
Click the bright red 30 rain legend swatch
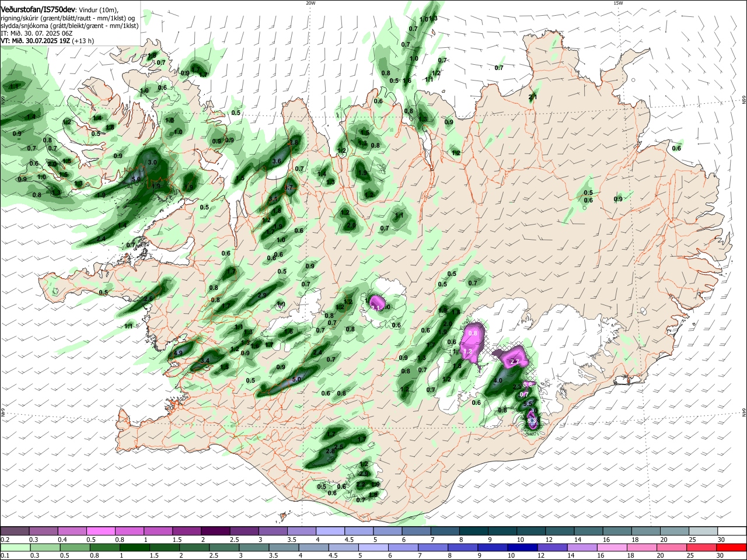[731, 547]
